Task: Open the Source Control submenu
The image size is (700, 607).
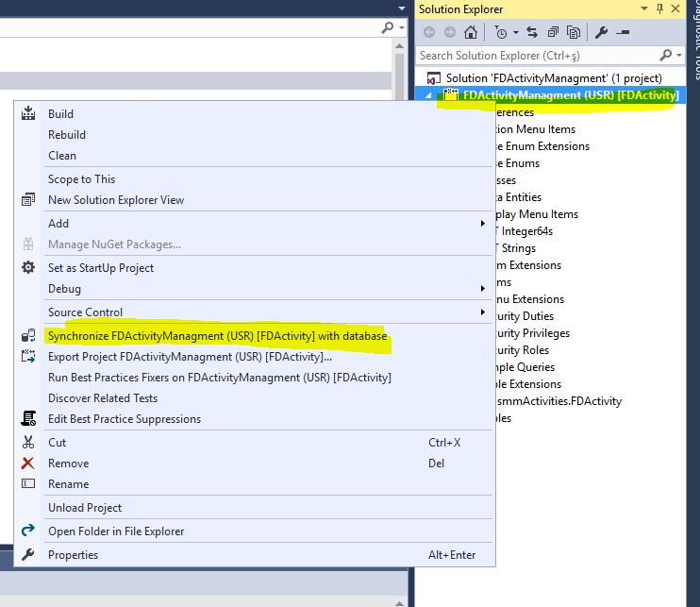Action: pyautogui.click(x=85, y=312)
